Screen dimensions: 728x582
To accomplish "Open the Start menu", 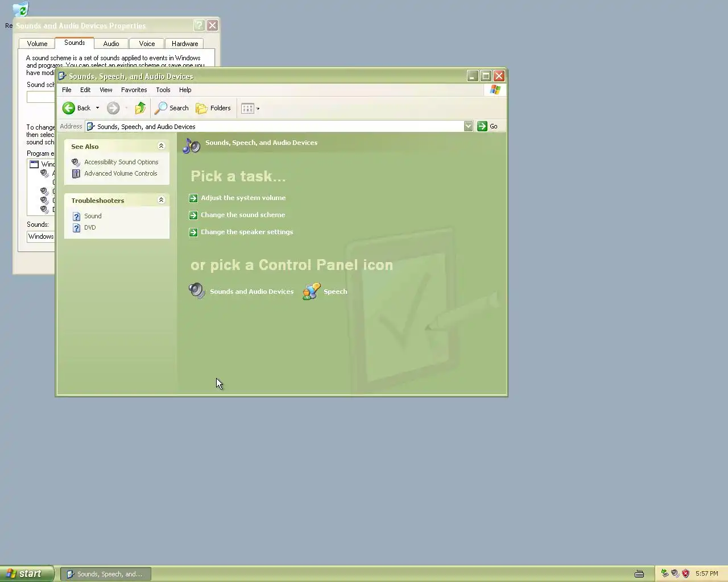I will coord(27,573).
